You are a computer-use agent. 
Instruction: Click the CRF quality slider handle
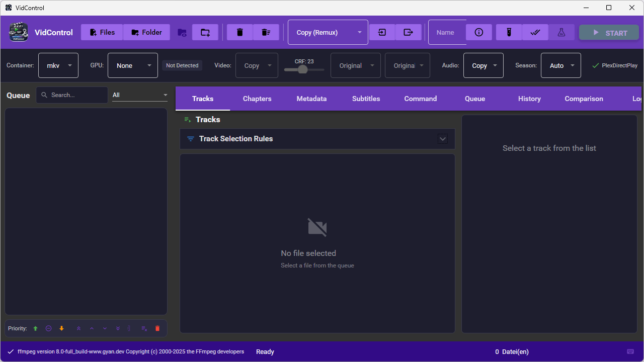302,69
